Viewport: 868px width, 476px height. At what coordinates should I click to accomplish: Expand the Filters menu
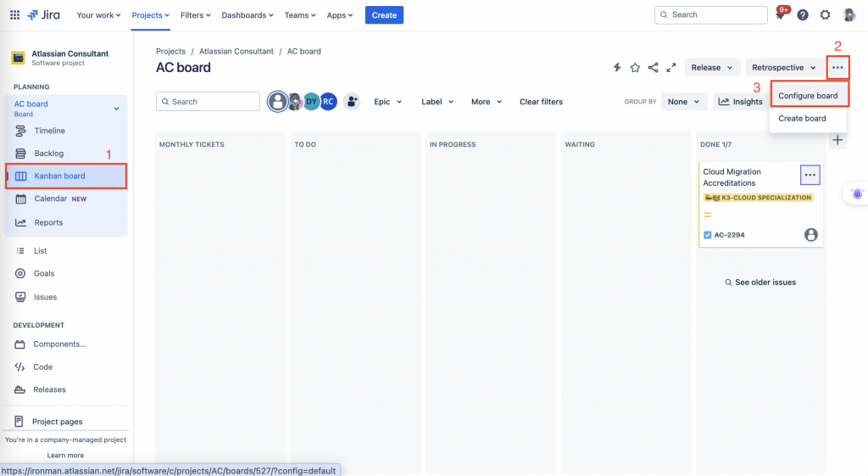click(x=196, y=15)
